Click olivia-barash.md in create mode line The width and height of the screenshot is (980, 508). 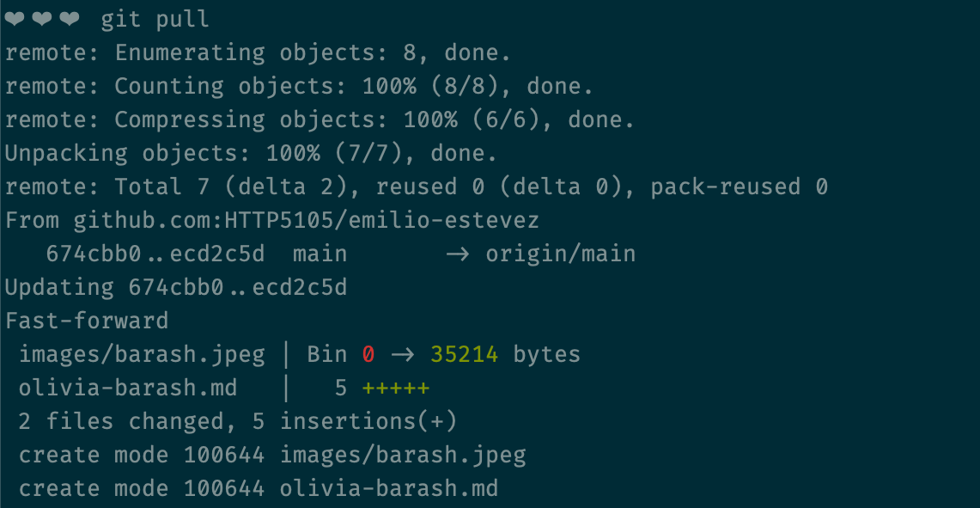[x=389, y=489]
